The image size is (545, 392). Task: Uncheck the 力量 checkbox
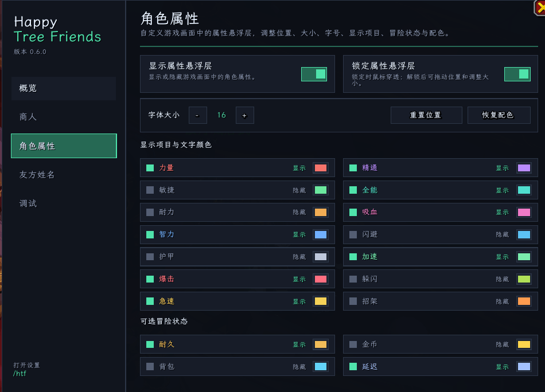[x=150, y=168]
